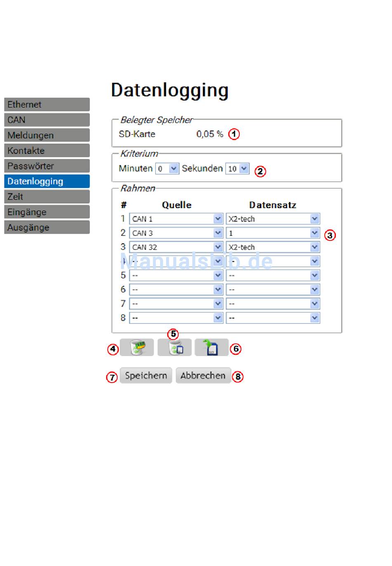Open Datensatz dropdown in row 1
The width and height of the screenshot is (392, 566).
(x=273, y=219)
